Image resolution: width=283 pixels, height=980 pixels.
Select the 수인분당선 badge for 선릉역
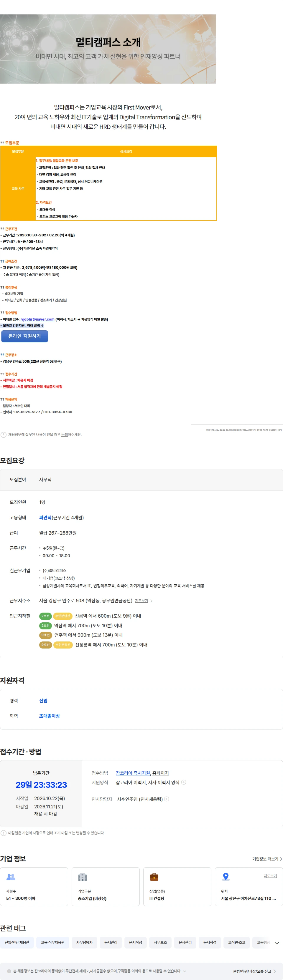point(63,616)
